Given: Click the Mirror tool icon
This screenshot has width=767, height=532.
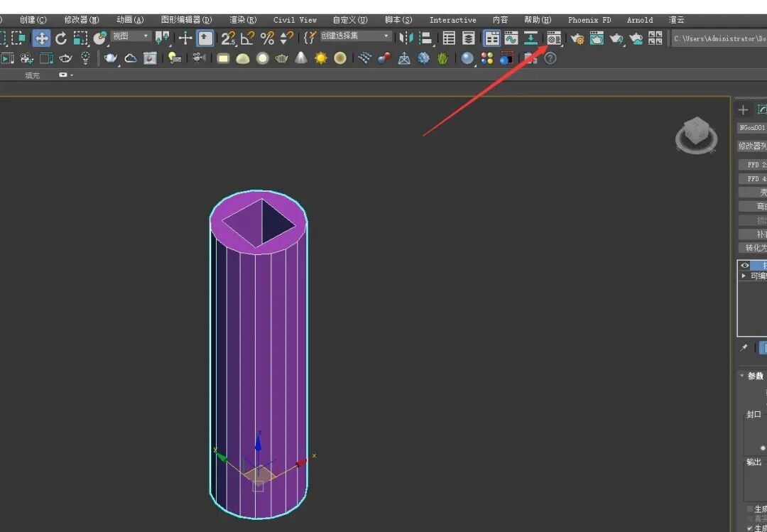Looking at the screenshot, I should pos(406,38).
